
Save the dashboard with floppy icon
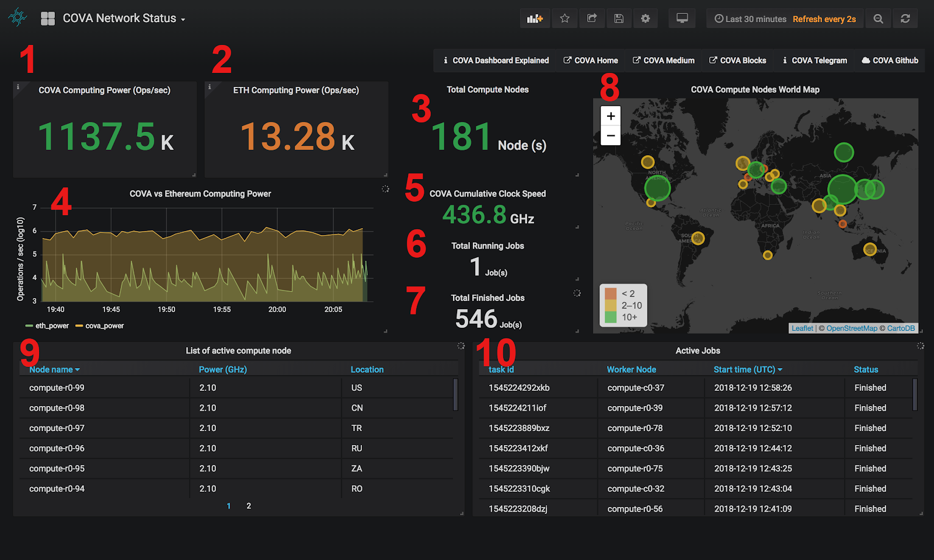coord(619,19)
